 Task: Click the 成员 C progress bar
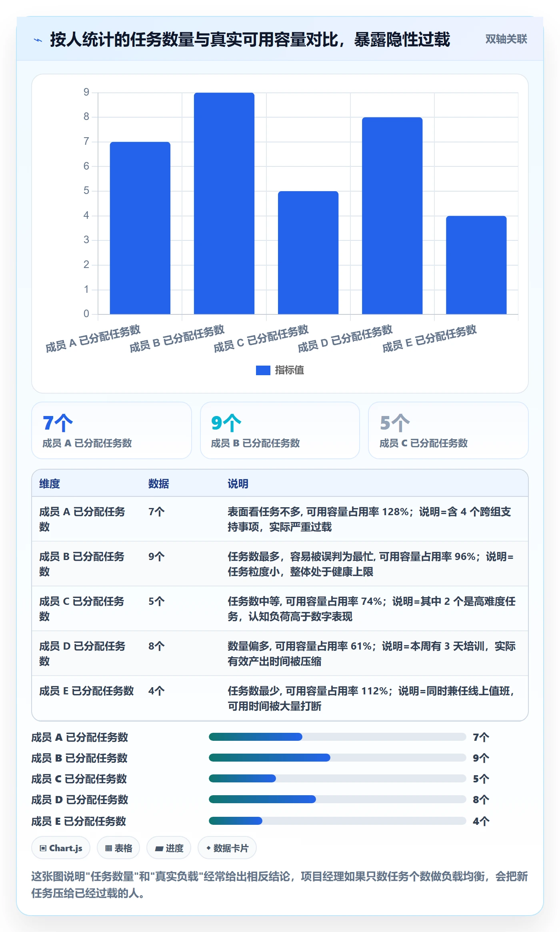(x=337, y=778)
